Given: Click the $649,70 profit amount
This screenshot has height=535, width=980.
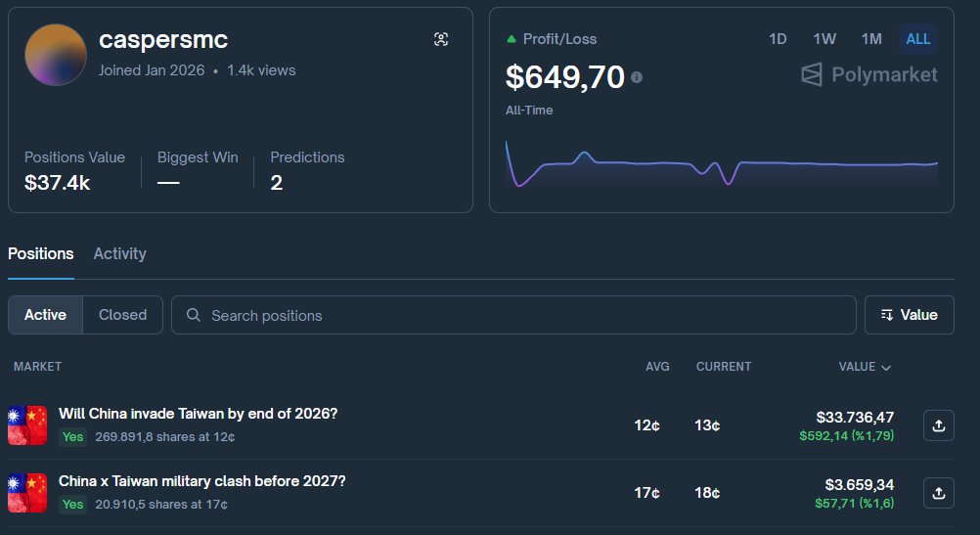Looking at the screenshot, I should coord(565,77).
